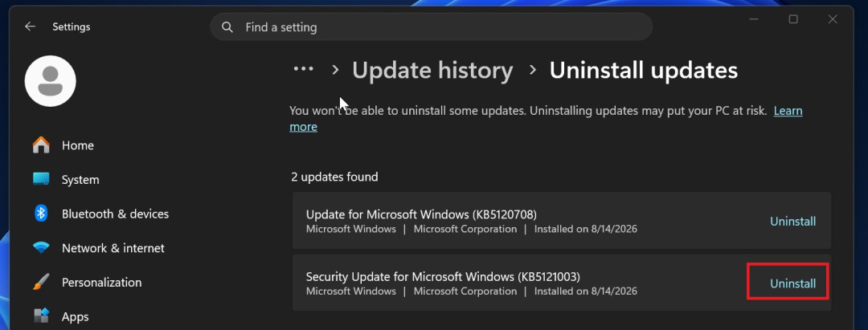Click the Settings window title text

tap(72, 26)
